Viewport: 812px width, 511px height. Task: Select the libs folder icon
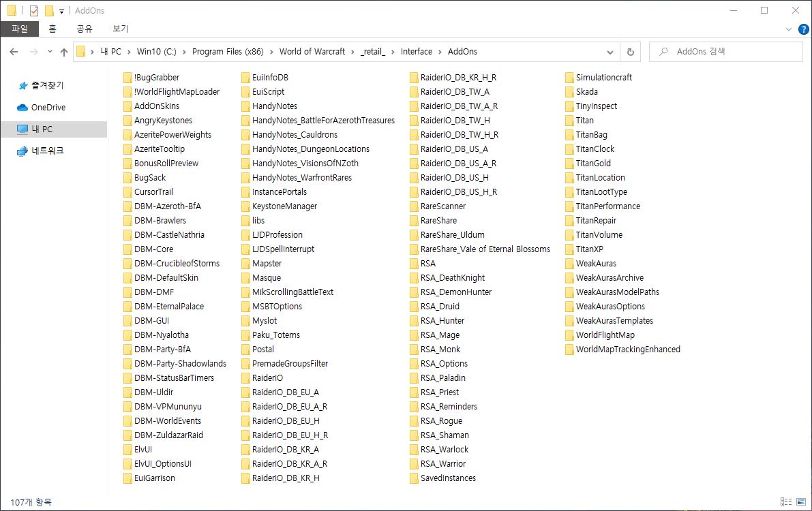point(246,221)
